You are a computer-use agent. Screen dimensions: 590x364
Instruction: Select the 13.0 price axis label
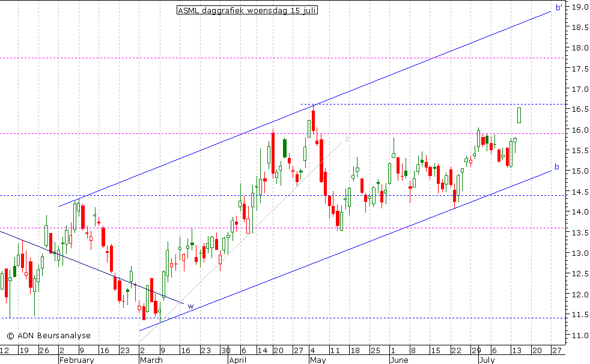click(x=580, y=253)
